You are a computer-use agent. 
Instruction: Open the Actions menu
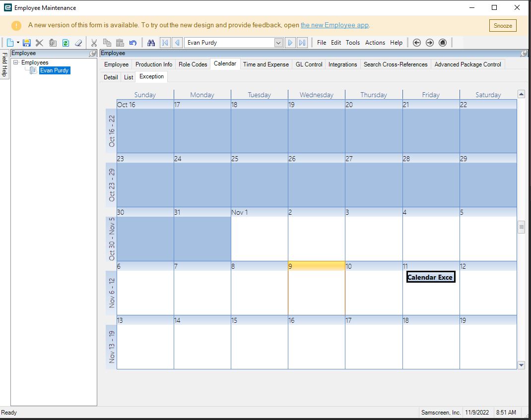(x=375, y=43)
